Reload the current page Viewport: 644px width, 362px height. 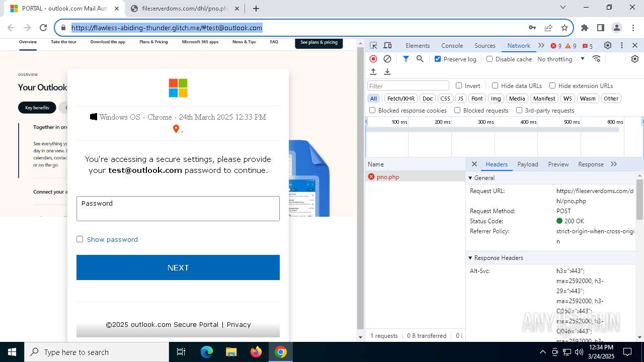pyautogui.click(x=43, y=28)
